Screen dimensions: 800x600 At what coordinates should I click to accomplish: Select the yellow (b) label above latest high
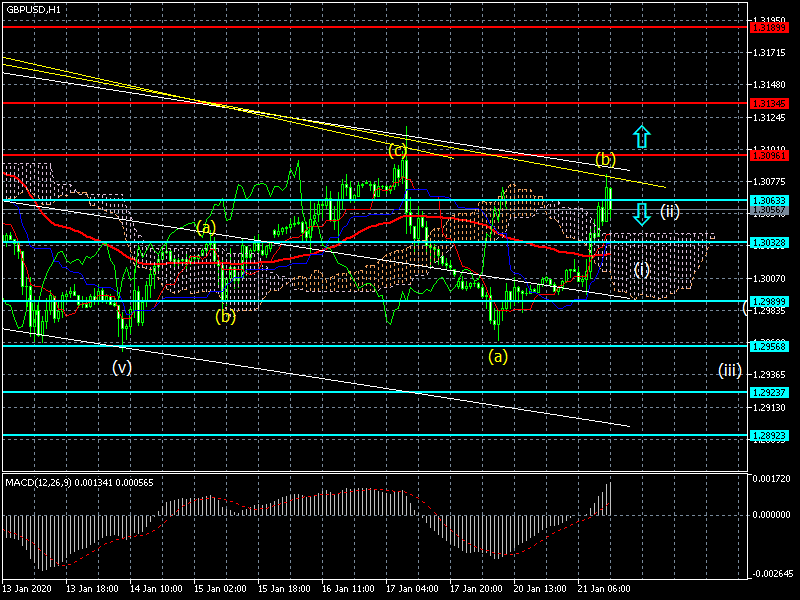605,159
